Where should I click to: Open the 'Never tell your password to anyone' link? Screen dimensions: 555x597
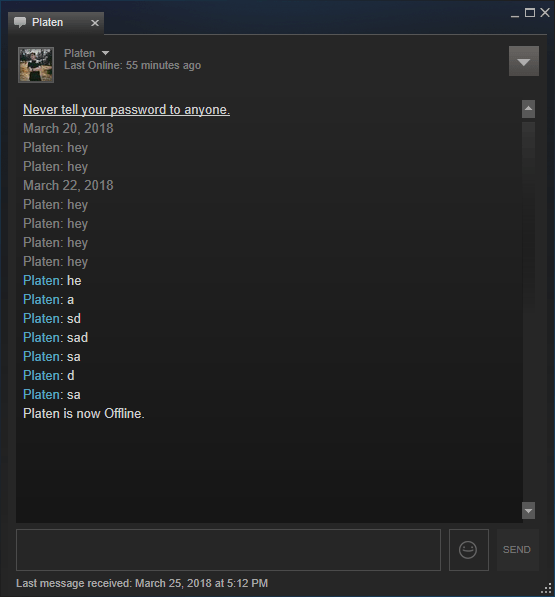coord(126,110)
